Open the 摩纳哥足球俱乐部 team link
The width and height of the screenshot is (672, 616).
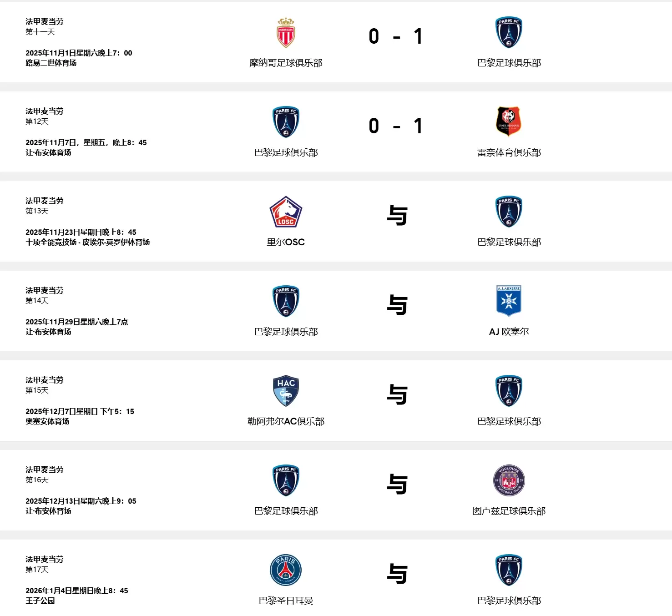point(286,63)
